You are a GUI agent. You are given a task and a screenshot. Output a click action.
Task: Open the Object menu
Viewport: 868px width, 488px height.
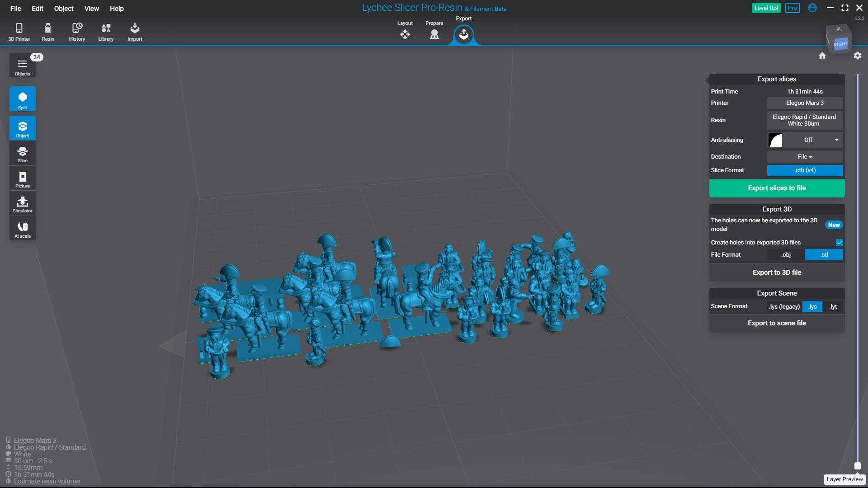click(x=64, y=9)
